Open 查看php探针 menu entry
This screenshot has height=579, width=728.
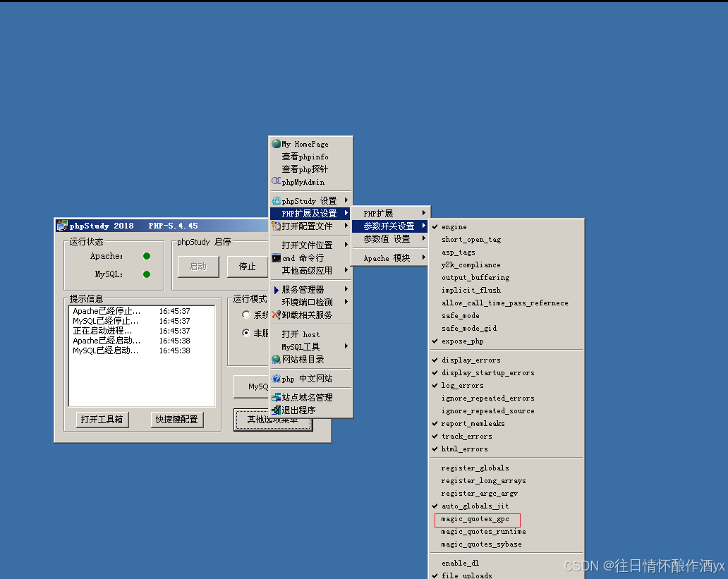(x=311, y=169)
